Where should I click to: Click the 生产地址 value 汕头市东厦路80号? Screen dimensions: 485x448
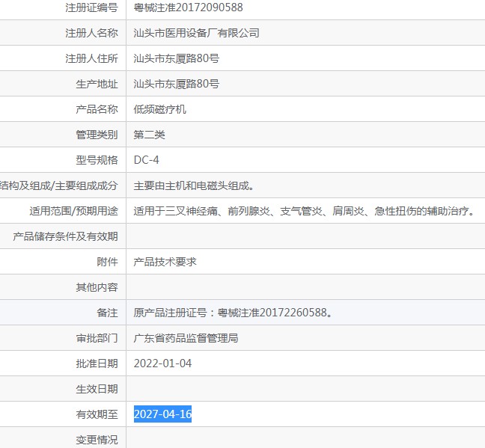177,84
